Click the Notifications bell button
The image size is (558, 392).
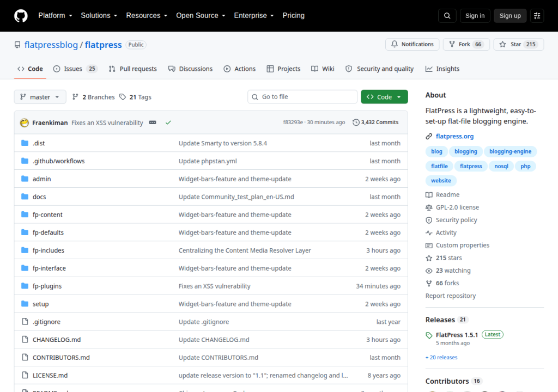[412, 44]
